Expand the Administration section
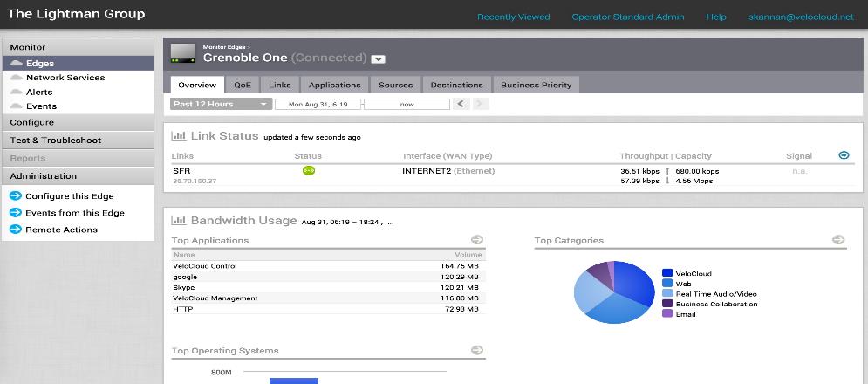 point(78,175)
